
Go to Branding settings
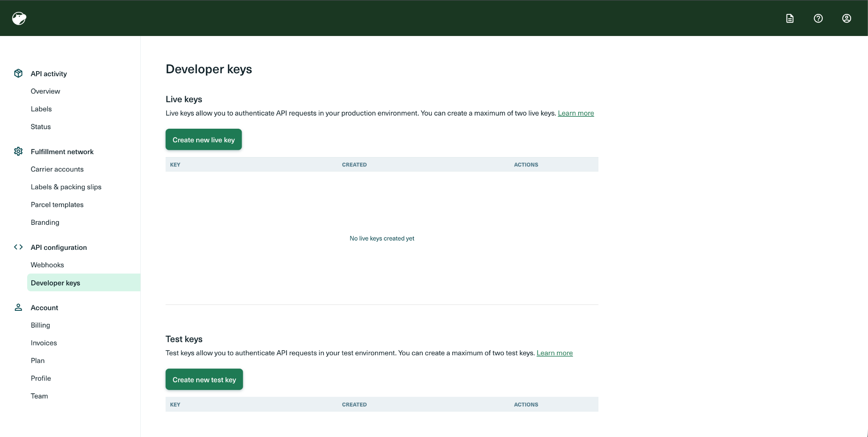45,222
